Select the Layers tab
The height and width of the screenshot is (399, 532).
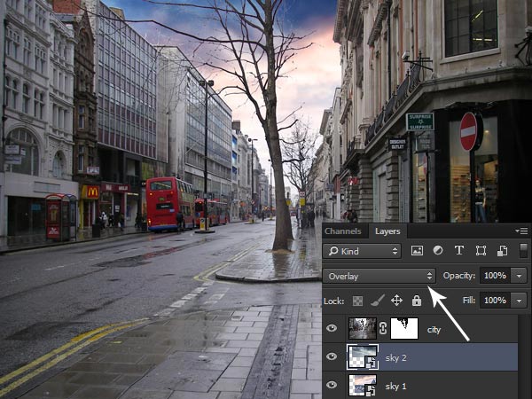click(x=387, y=231)
